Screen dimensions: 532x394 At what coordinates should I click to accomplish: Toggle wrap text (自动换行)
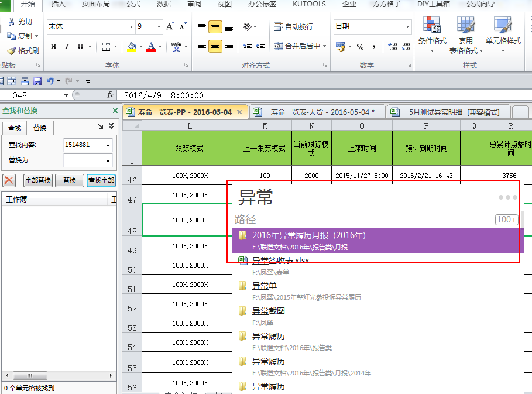pyautogui.click(x=293, y=26)
